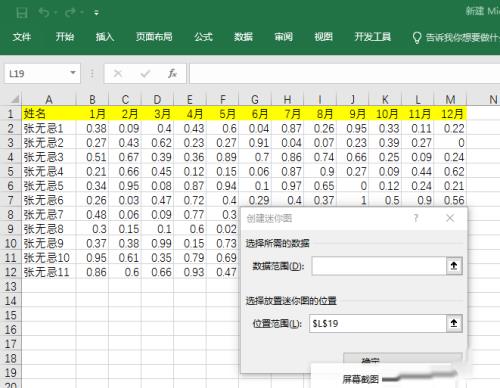Switch to the 数据 ribbon tab
The image size is (500, 388).
(243, 37)
